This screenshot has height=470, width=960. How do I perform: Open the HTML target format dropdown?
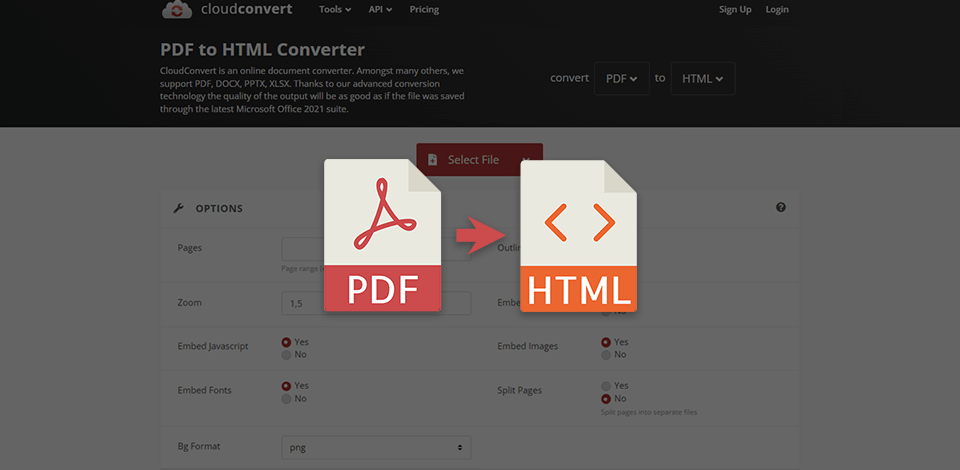[x=702, y=78]
